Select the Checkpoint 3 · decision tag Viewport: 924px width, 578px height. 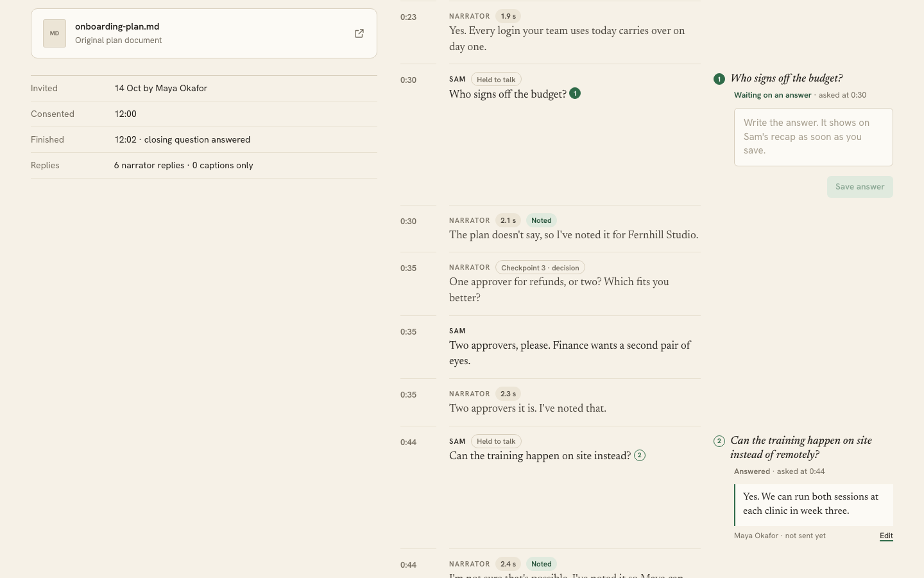[x=540, y=268]
